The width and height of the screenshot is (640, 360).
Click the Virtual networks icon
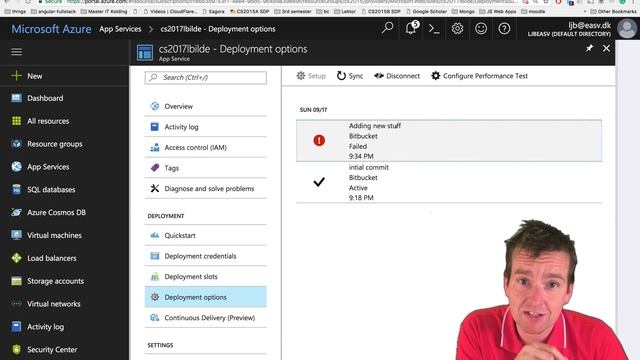tap(16, 304)
